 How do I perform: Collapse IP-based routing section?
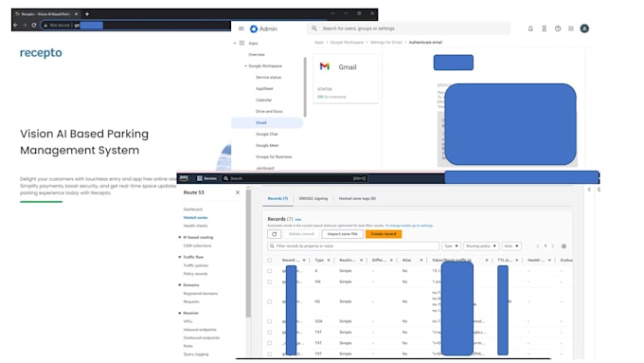(x=180, y=237)
